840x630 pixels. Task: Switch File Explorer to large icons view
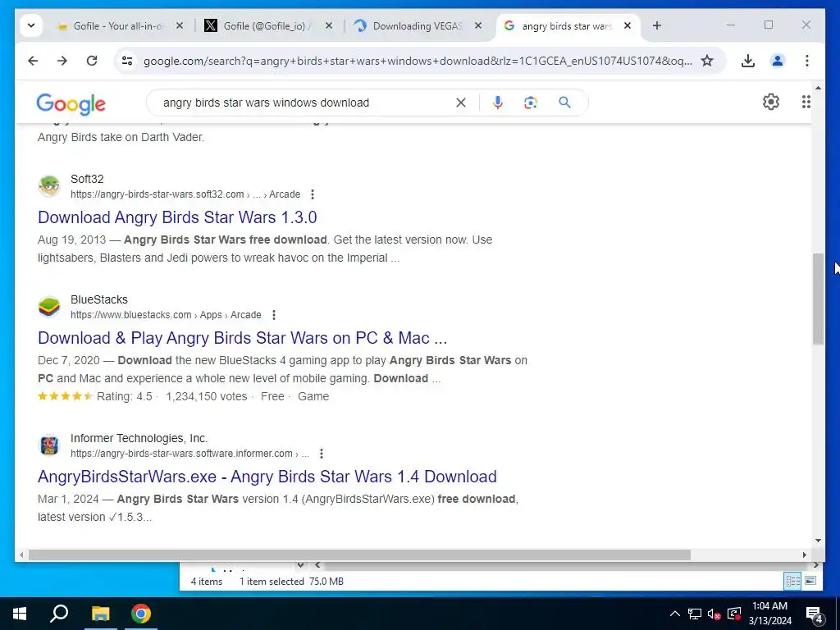(810, 581)
